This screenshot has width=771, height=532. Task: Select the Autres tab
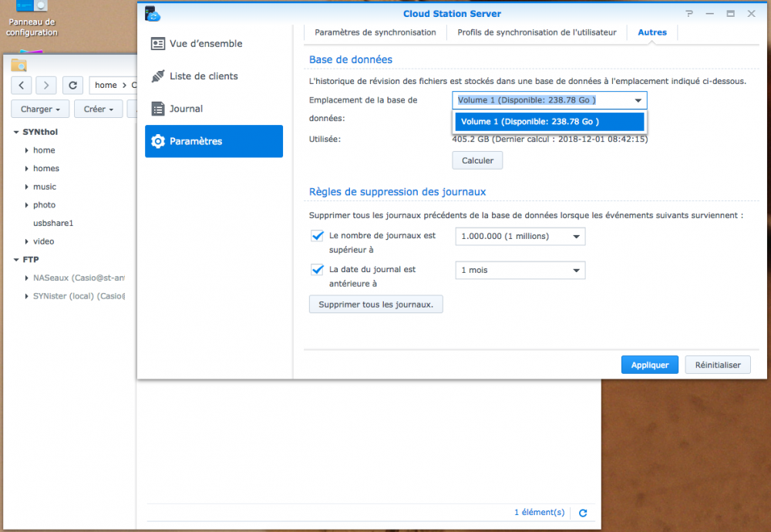click(652, 32)
